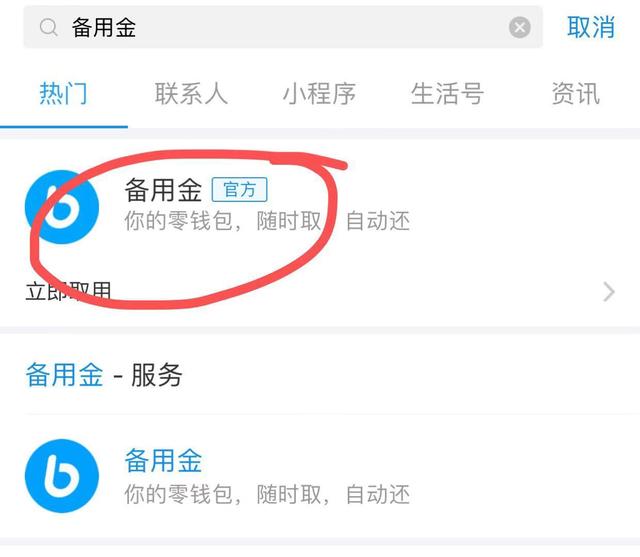Viewport: 640px width, 557px height.
Task: Click the 官方 badge label
Action: coord(240,190)
